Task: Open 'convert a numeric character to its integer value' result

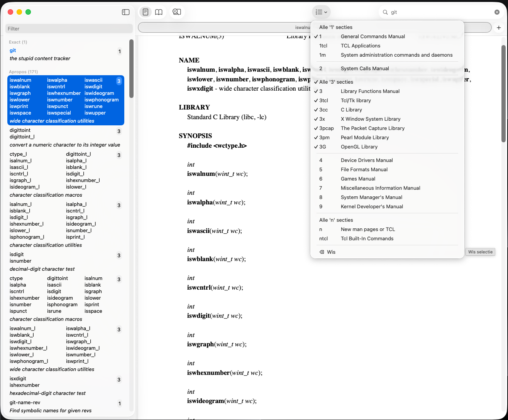Action: click(x=66, y=138)
